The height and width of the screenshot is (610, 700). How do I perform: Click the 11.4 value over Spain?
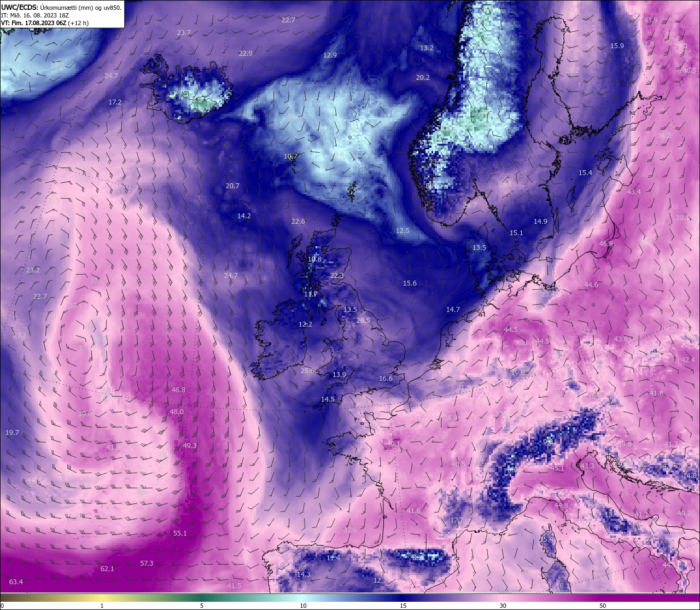point(333,558)
